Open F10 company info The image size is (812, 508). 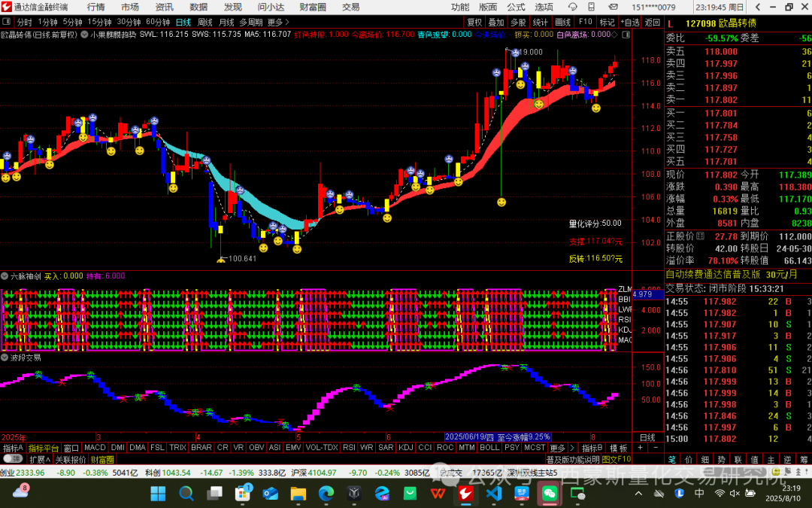(x=585, y=22)
